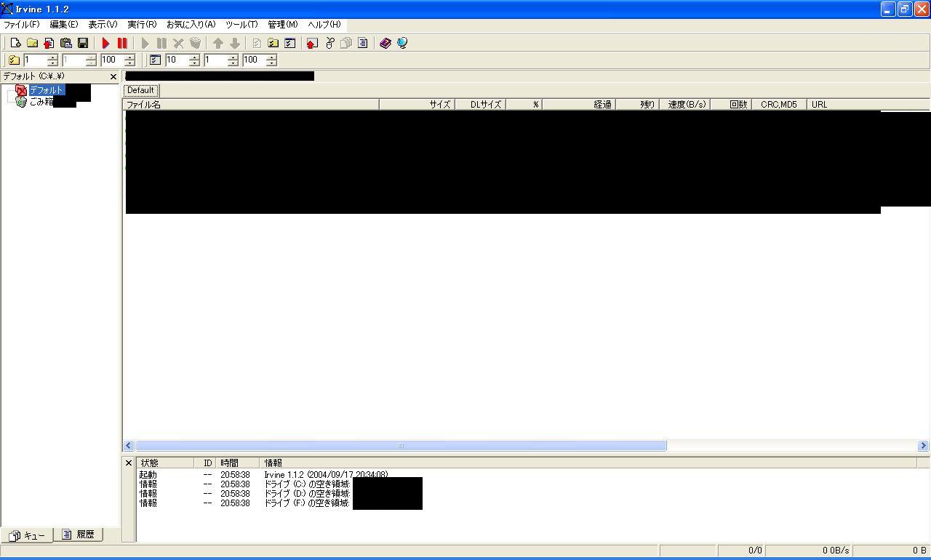Open help with the purple book icon
The height and width of the screenshot is (560, 931).
(385, 44)
